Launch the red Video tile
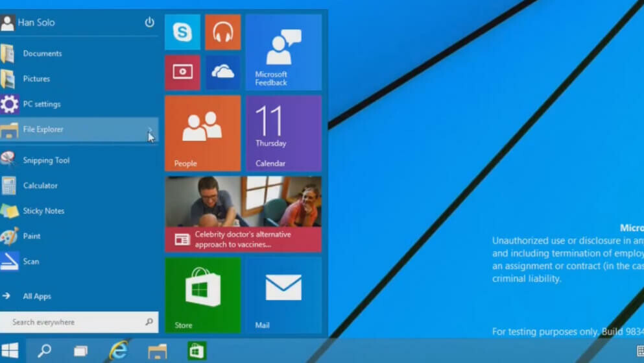This screenshot has height=363, width=644. (x=182, y=72)
